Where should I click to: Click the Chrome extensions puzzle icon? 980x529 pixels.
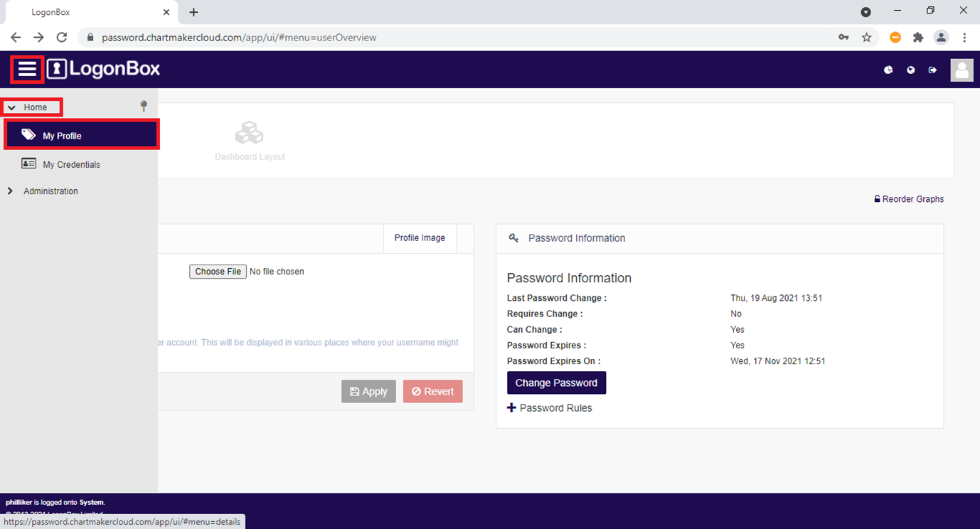click(918, 38)
